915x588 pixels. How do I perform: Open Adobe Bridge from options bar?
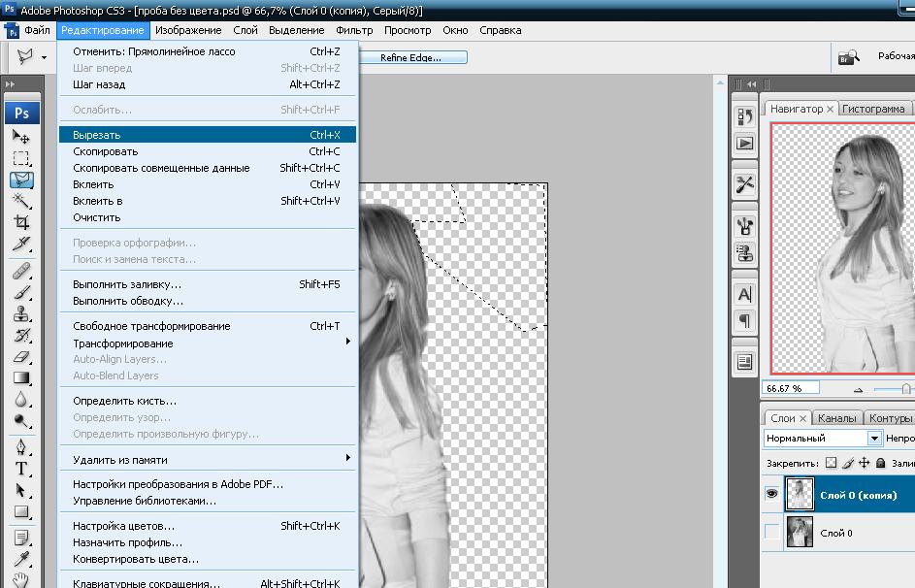coord(848,57)
